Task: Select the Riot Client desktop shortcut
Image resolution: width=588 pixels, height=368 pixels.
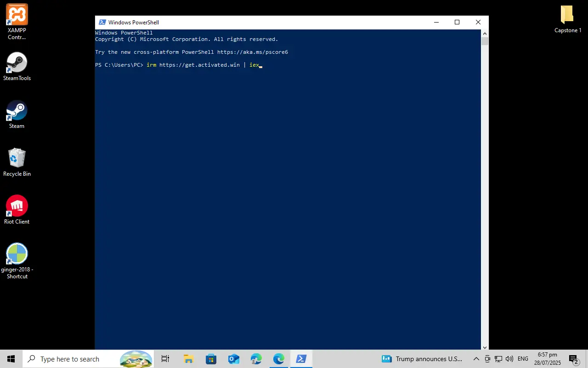Action: 17,210
